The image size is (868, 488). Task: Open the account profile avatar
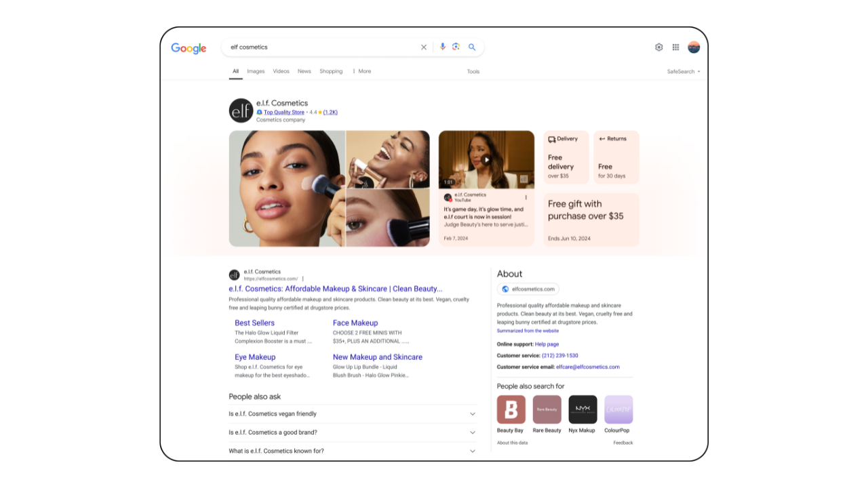point(694,47)
